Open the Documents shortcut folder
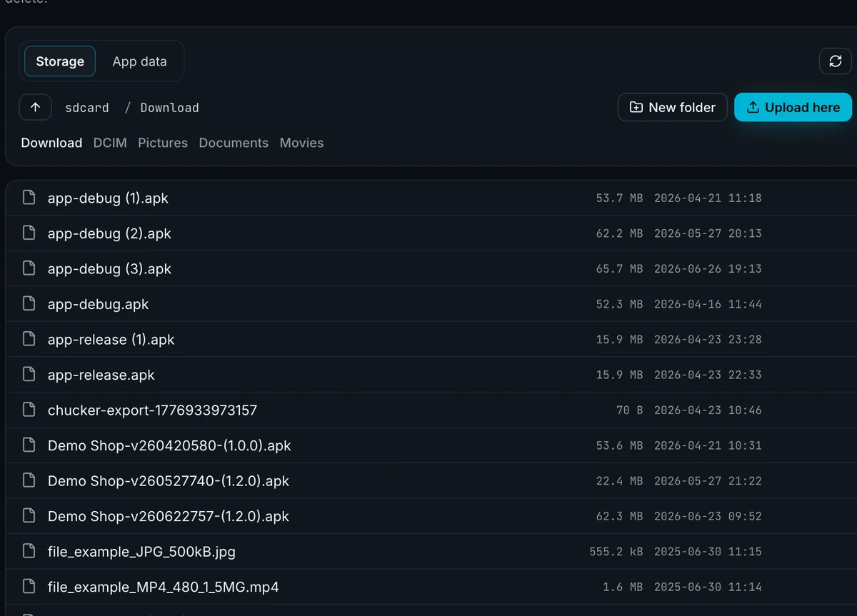The width and height of the screenshot is (857, 616). coord(234,143)
